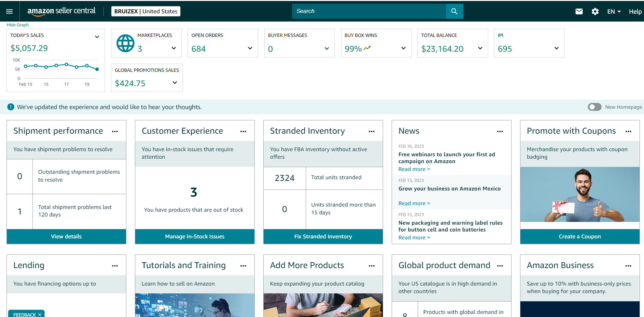Viewport: 644px width, 317px height.
Task: Click the Feedback tab label
Action: [25, 315]
